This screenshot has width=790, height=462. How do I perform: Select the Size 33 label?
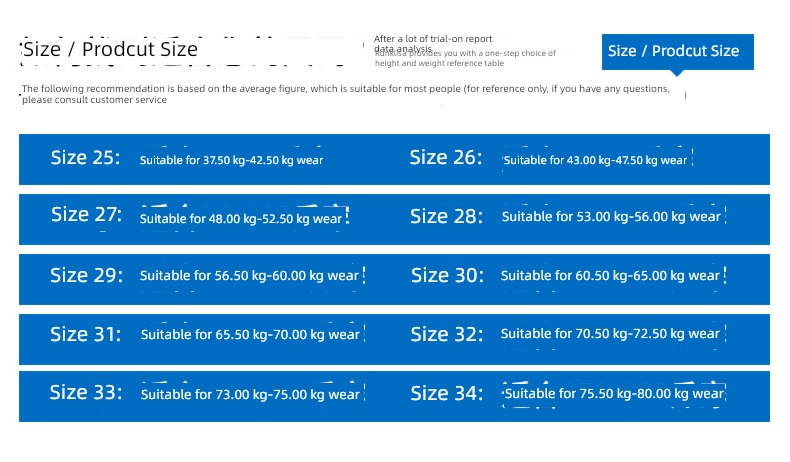[86, 392]
